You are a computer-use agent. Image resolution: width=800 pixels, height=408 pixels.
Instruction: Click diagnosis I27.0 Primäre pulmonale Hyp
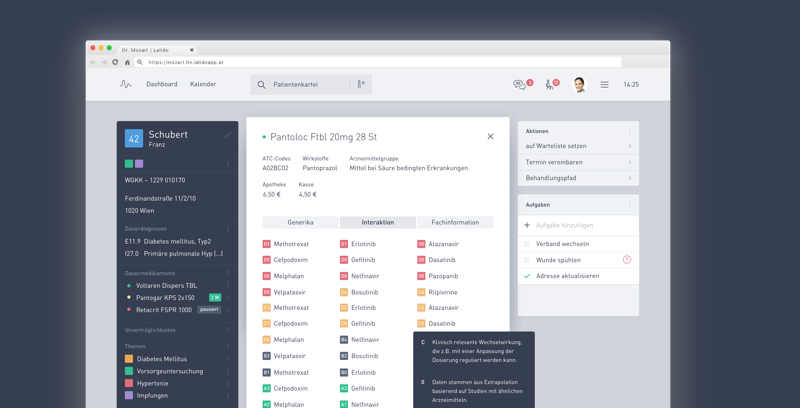tap(173, 253)
